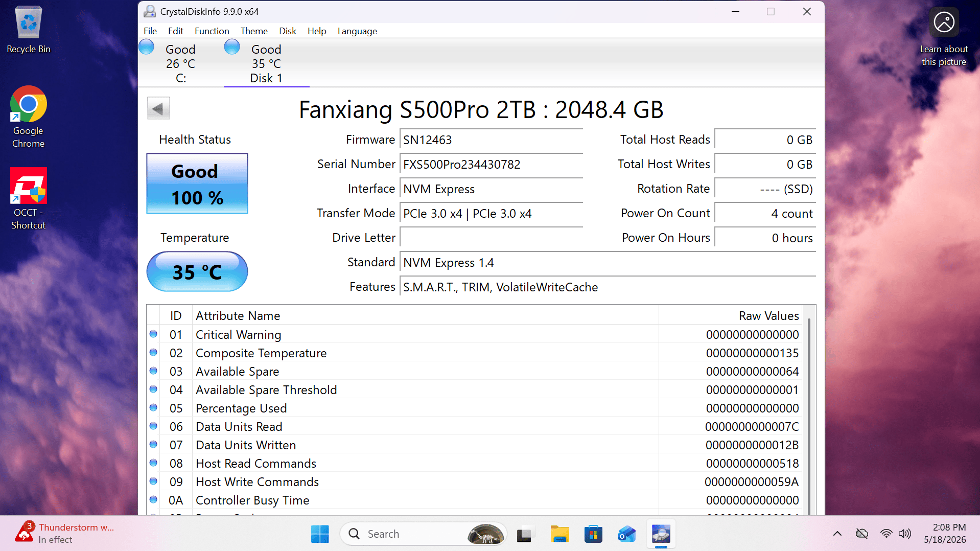Select the Disk 1 tab
The height and width of the screenshot is (551, 980).
pyautogui.click(x=266, y=63)
